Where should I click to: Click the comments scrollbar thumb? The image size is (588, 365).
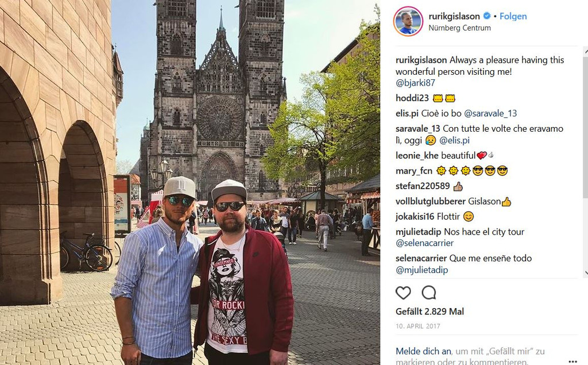click(x=585, y=126)
